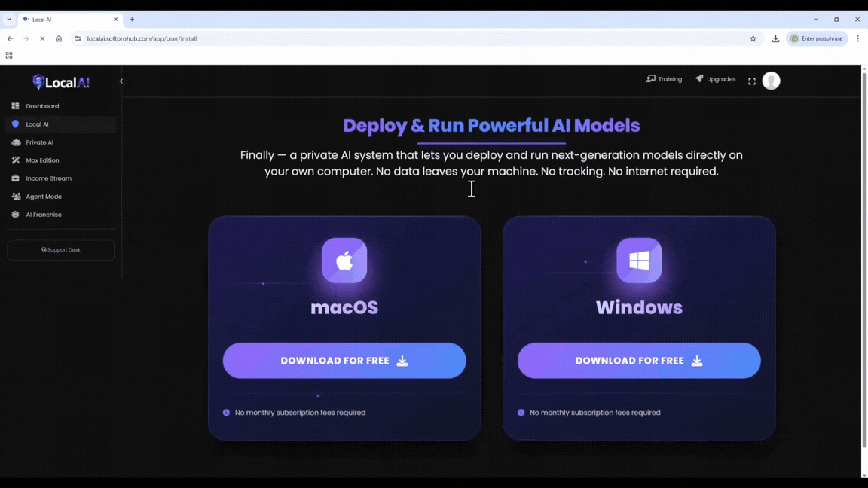Click the Apple macOS icon
Image resolution: width=868 pixels, height=488 pixels.
344,261
